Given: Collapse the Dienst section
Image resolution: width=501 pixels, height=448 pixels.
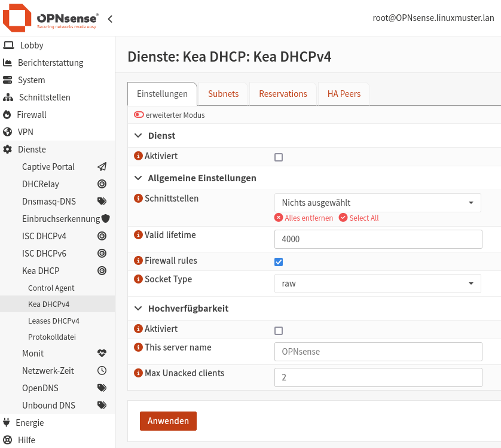Looking at the screenshot, I should (x=138, y=136).
